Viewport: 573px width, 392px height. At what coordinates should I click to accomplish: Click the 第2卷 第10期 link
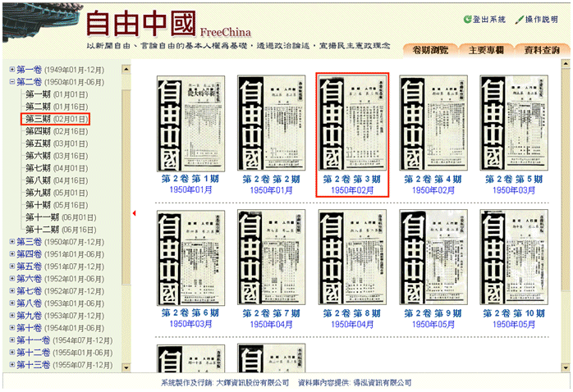513,313
